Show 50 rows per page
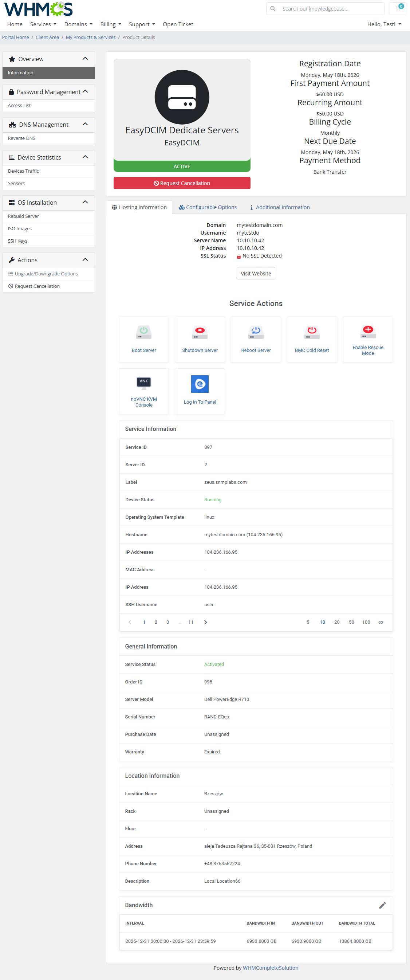Image resolution: width=410 pixels, height=980 pixels. click(351, 622)
